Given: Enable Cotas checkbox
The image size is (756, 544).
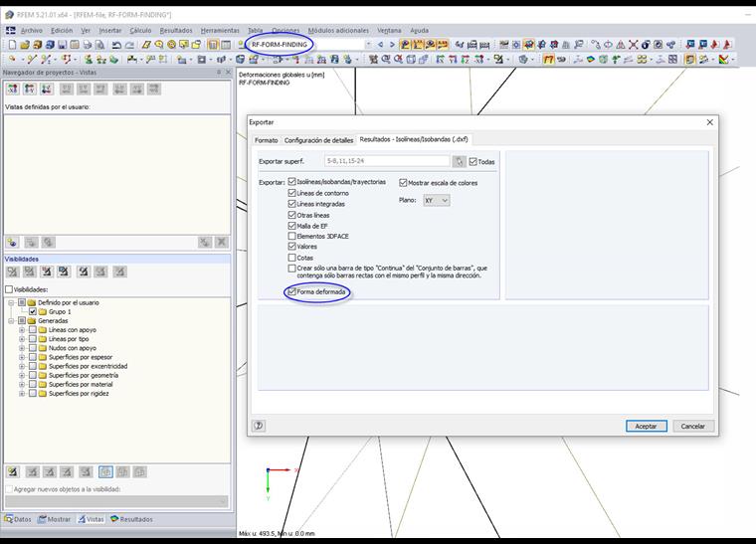Looking at the screenshot, I should 291,258.
